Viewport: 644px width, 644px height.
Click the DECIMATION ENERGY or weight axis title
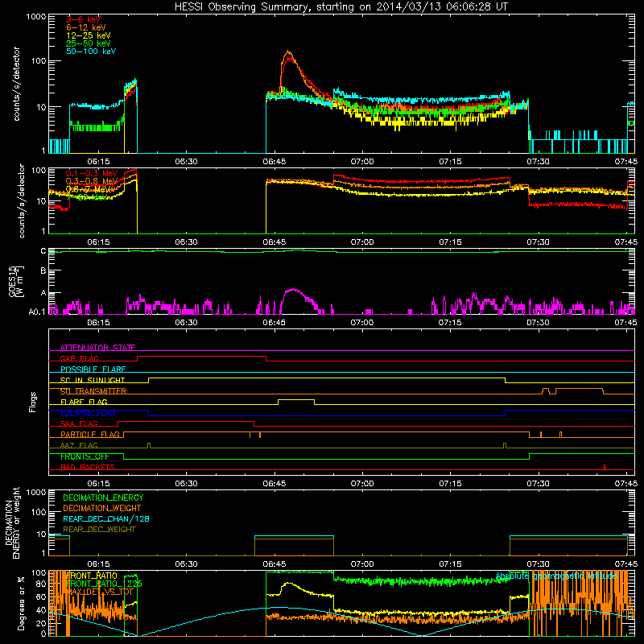point(12,522)
